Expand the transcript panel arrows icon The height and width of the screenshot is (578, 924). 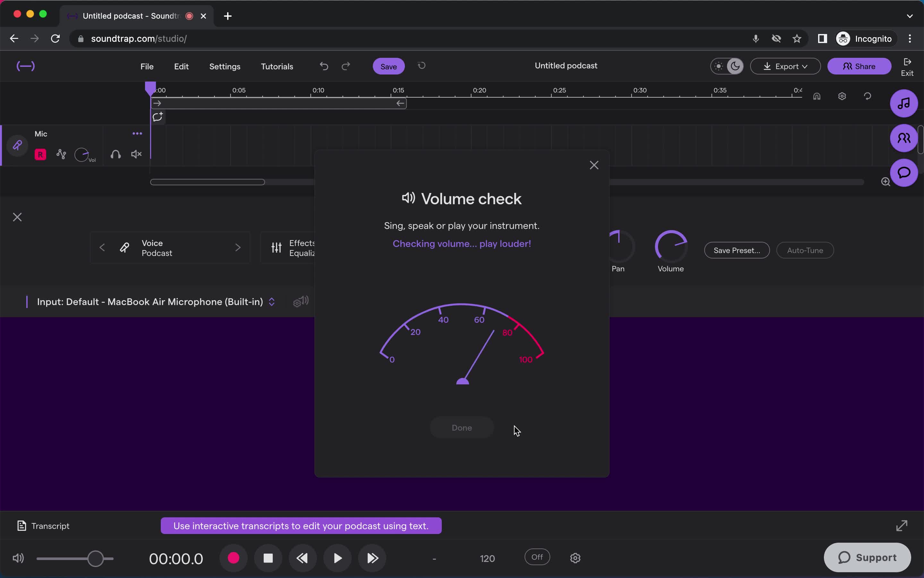[902, 526]
